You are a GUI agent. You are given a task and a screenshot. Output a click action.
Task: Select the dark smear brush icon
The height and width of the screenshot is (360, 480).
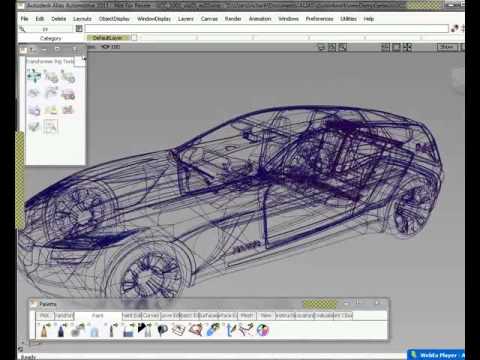(x=162, y=330)
